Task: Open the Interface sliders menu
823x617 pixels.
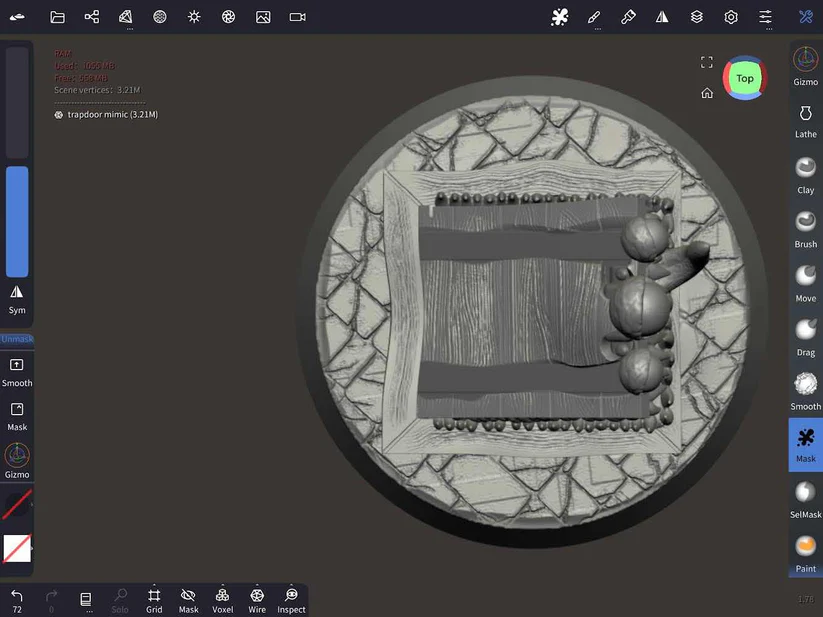Action: [x=765, y=17]
